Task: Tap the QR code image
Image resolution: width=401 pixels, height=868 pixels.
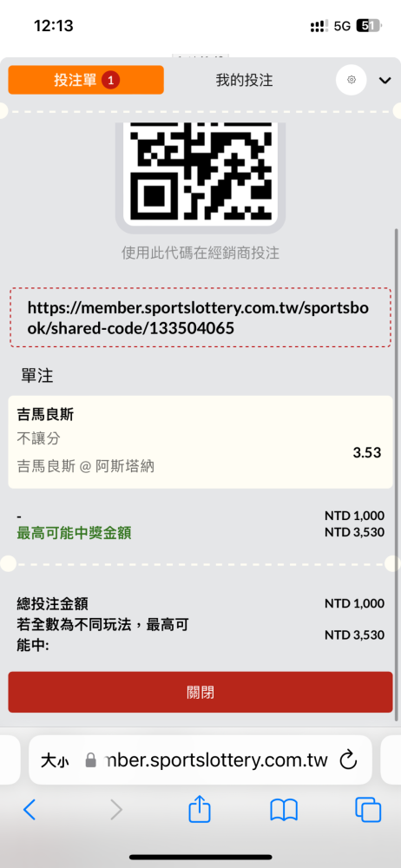Action: click(x=200, y=172)
